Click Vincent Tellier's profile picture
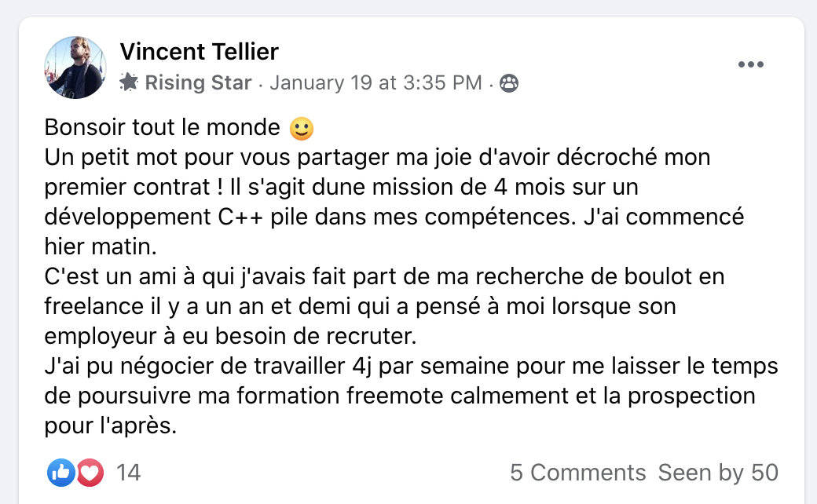 click(x=75, y=68)
